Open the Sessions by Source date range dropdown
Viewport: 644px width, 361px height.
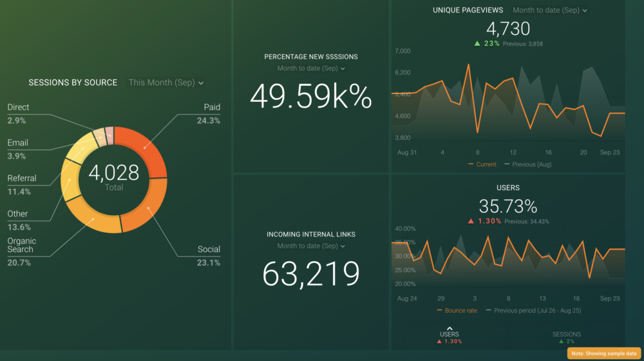pyautogui.click(x=166, y=83)
